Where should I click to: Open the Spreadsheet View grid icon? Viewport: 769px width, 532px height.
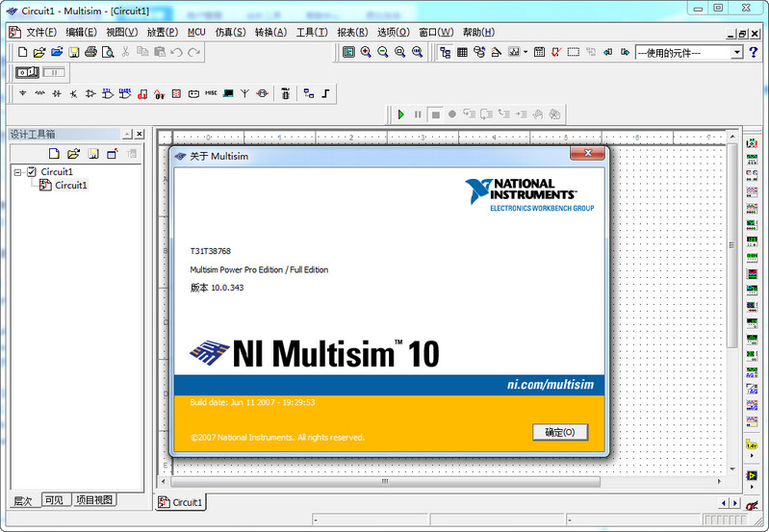click(x=462, y=52)
